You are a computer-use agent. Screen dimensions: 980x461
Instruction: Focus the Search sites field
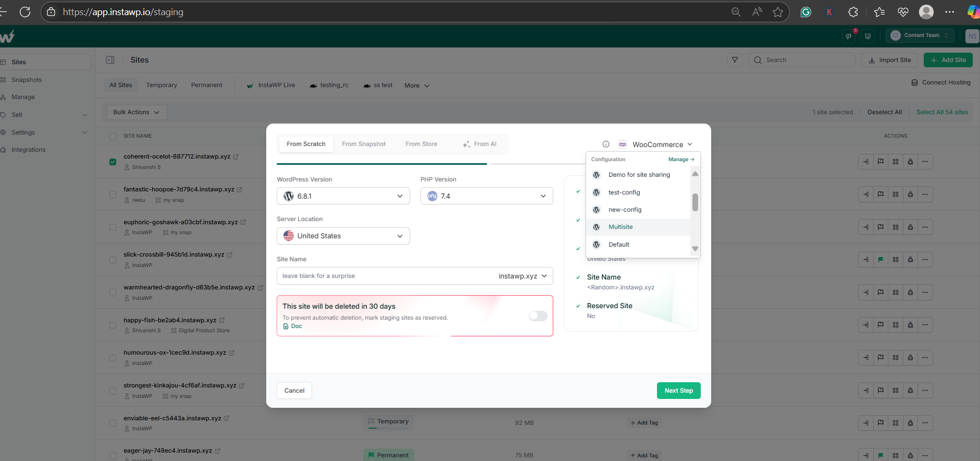click(x=802, y=60)
